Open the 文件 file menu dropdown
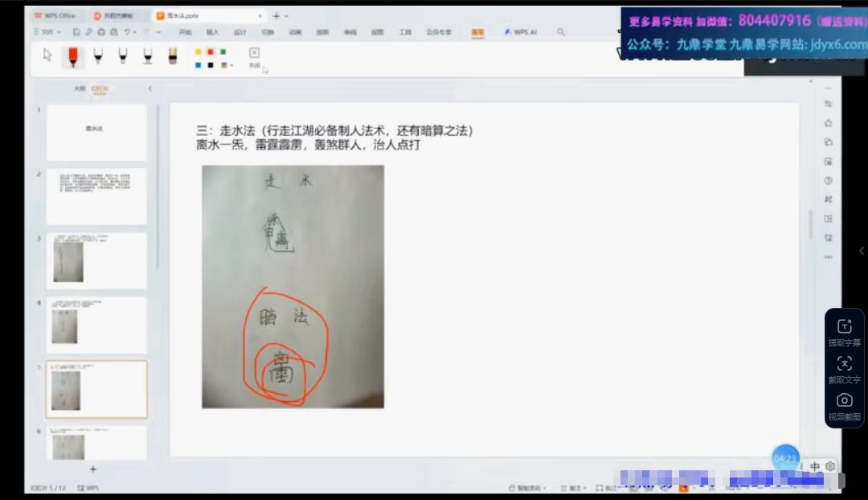The image size is (868, 500). tap(49, 32)
